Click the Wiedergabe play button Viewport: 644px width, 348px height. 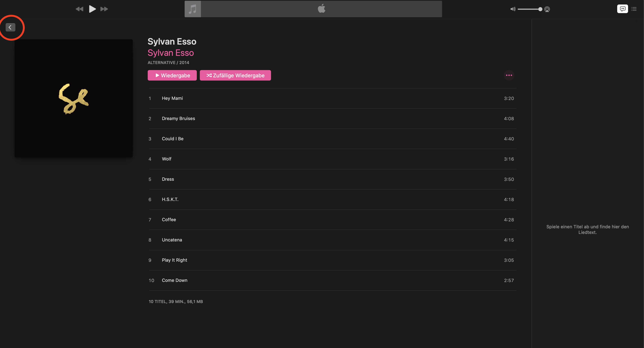coord(172,75)
